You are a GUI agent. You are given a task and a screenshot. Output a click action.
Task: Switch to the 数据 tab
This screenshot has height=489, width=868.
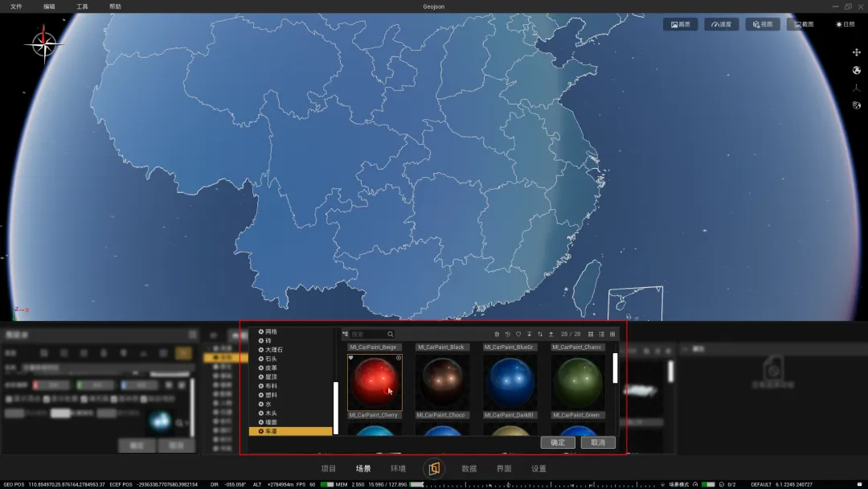(x=469, y=469)
